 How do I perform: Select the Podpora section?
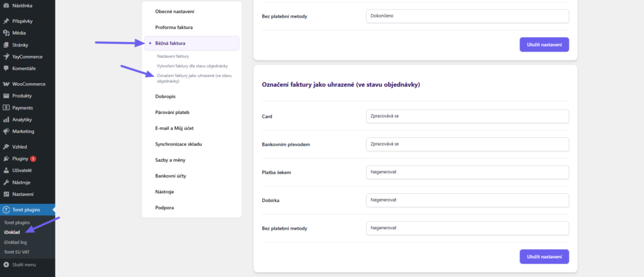click(x=165, y=208)
